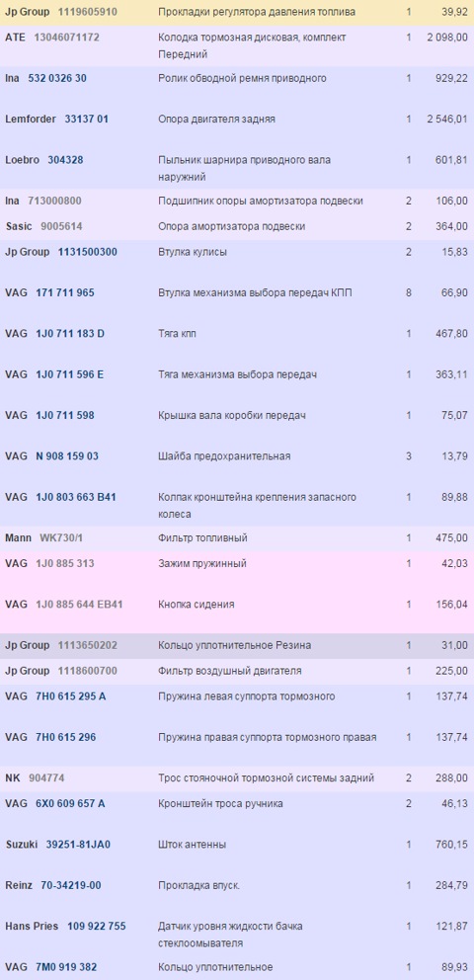Open Loebro 304328 part link
The height and width of the screenshot is (980, 474).
[x=65, y=160]
